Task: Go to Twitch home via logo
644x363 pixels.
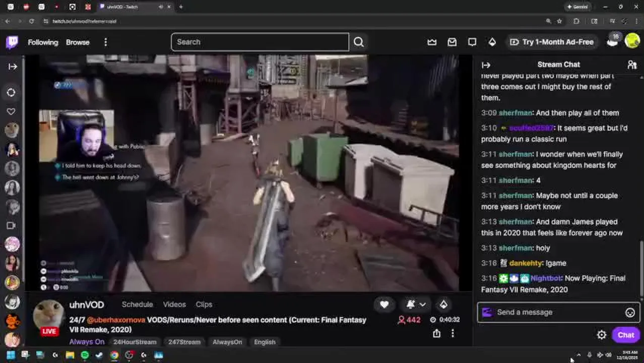Action: [12, 42]
